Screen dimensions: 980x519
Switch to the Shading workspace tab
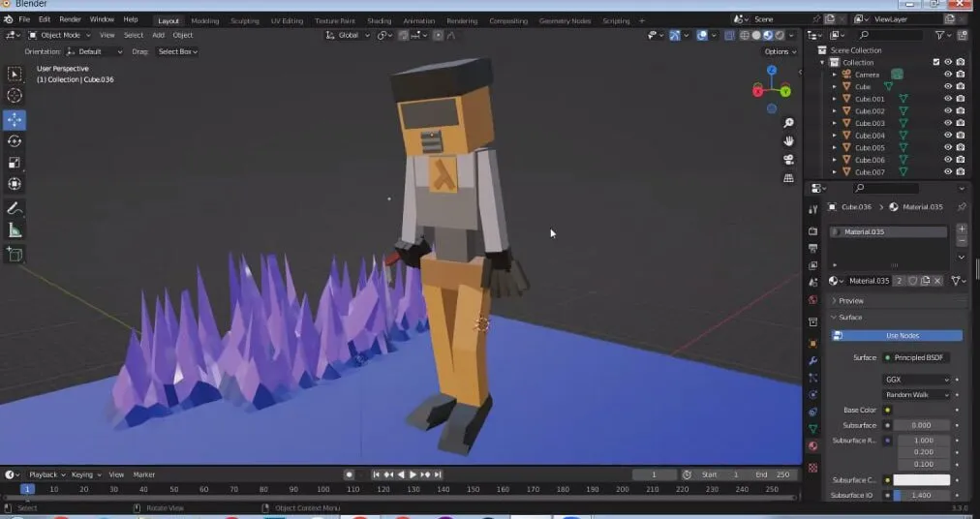point(379,20)
